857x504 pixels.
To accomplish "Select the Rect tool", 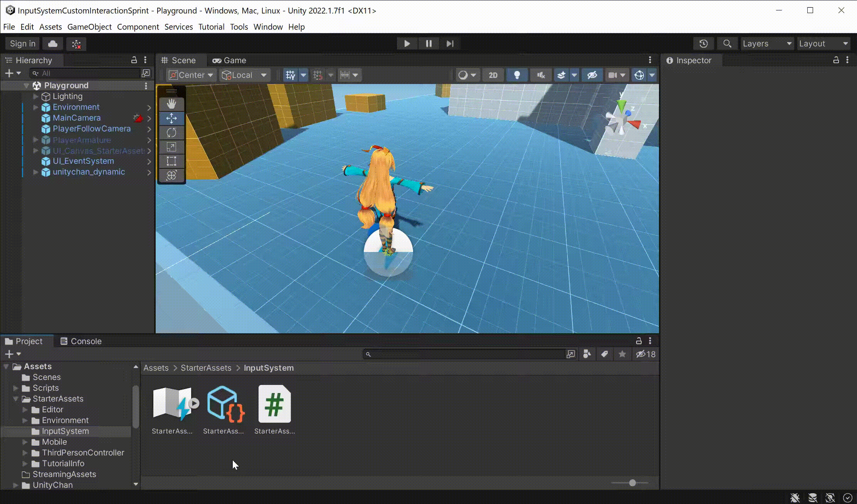I will [171, 161].
